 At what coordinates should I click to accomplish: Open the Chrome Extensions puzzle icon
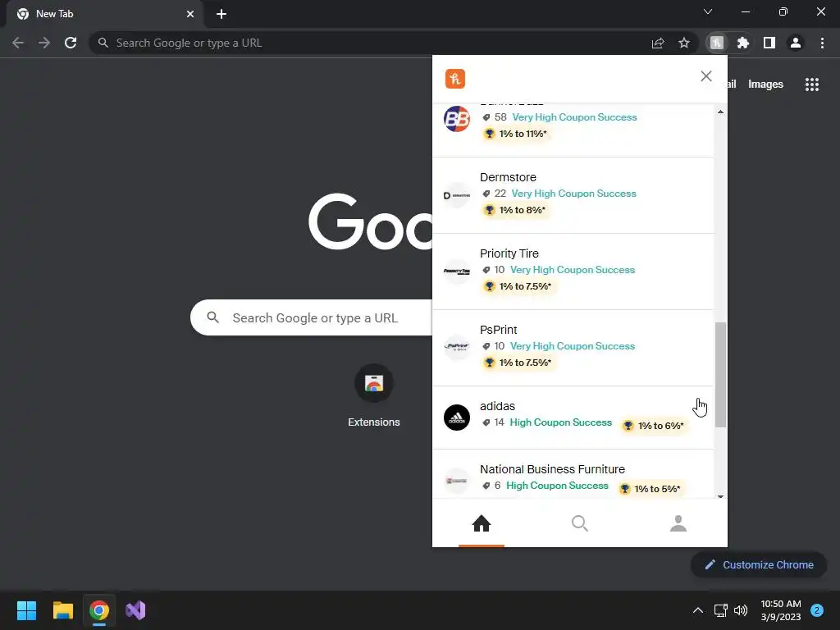click(x=743, y=43)
